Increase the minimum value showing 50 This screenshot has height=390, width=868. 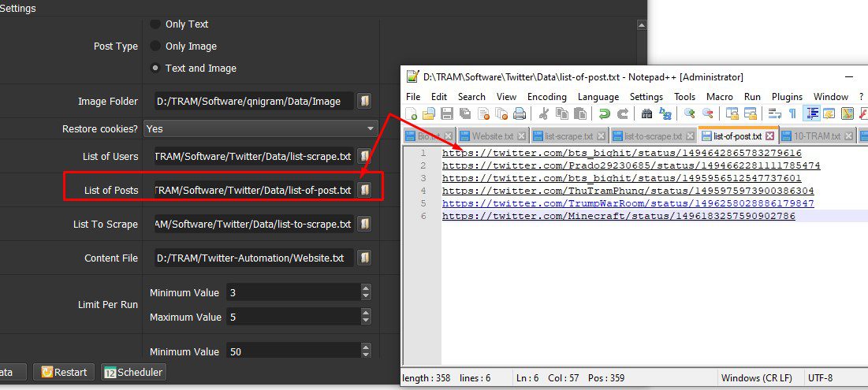click(365, 347)
